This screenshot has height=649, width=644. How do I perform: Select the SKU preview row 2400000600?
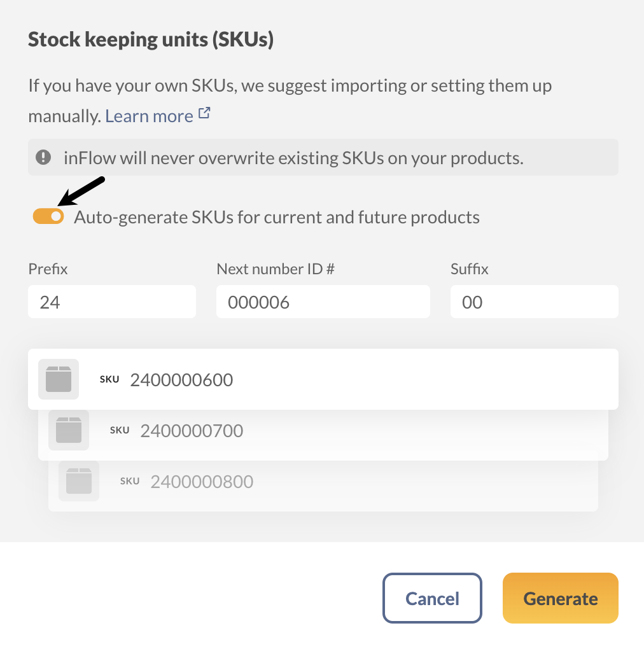click(x=323, y=379)
